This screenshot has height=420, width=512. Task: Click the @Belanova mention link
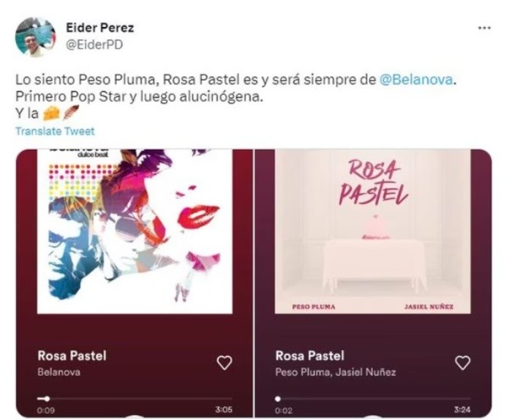tap(416, 80)
